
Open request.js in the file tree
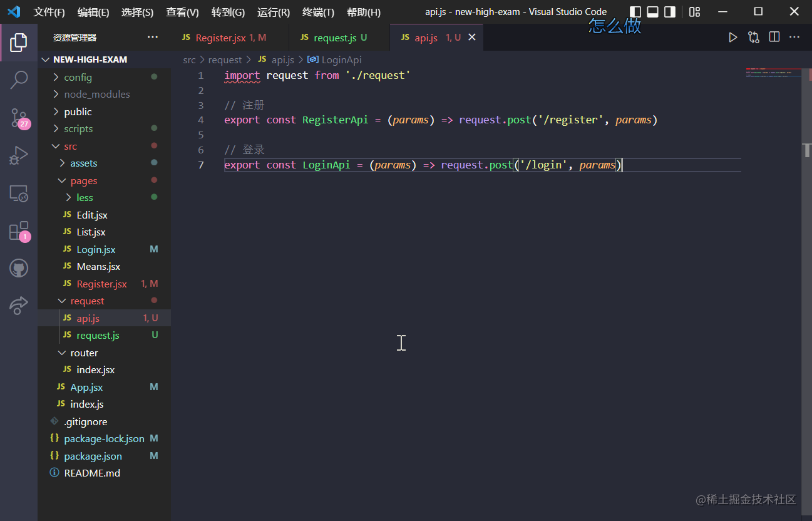pyautogui.click(x=98, y=336)
